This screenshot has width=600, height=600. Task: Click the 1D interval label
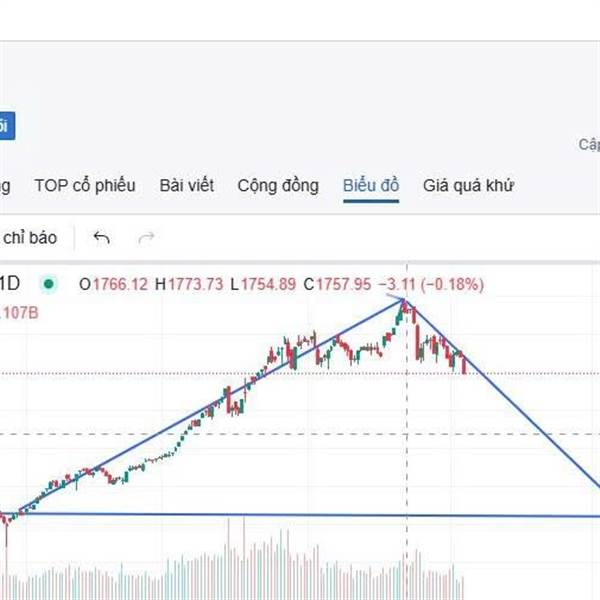pos(10,285)
